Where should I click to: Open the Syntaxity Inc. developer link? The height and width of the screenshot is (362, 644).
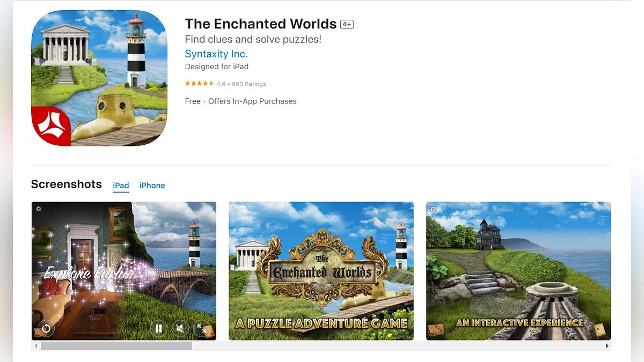point(216,54)
